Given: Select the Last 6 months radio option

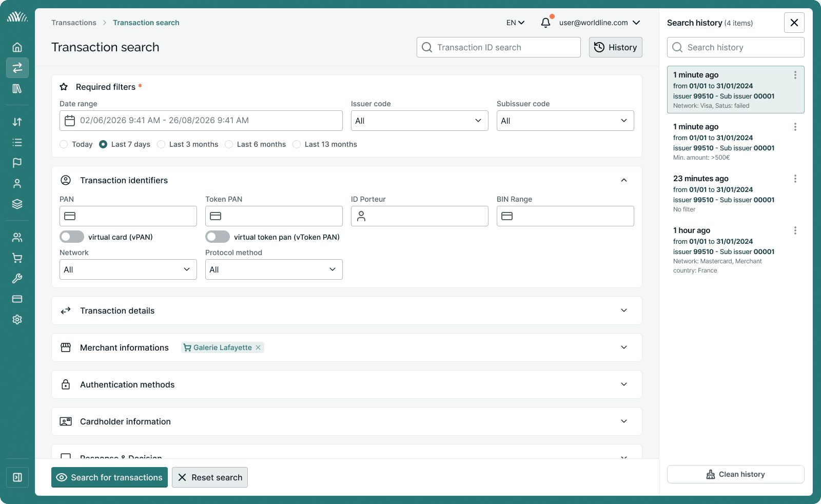Looking at the screenshot, I should (x=229, y=144).
